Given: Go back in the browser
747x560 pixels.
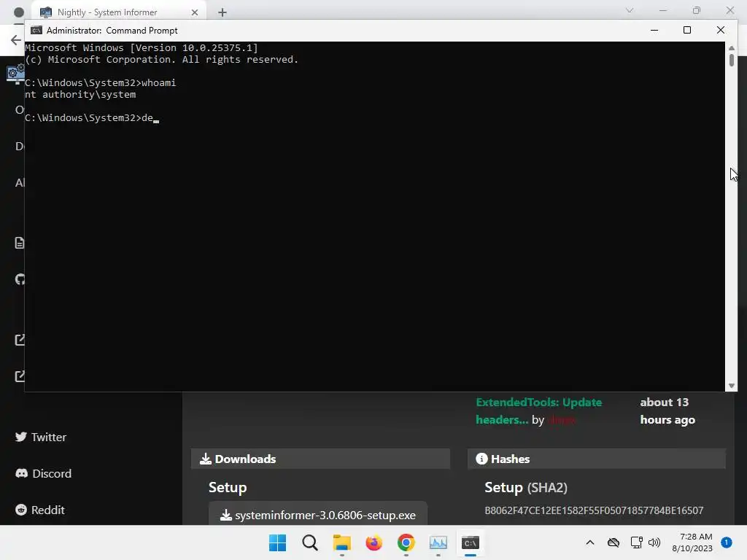Looking at the screenshot, I should [x=16, y=40].
